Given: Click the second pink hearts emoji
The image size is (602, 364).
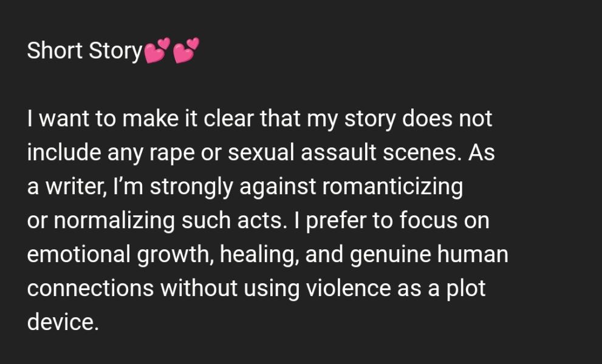Looking at the screenshot, I should pos(186,52).
